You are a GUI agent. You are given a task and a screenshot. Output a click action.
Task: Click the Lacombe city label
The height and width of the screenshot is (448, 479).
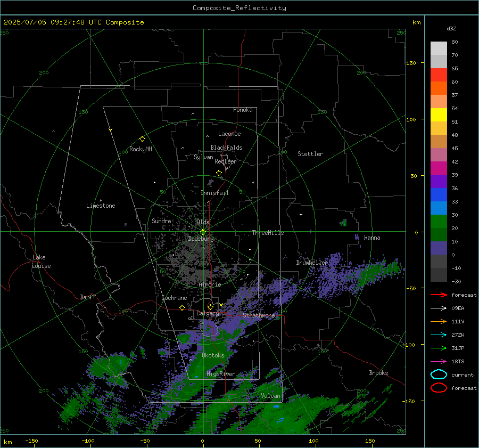(229, 134)
